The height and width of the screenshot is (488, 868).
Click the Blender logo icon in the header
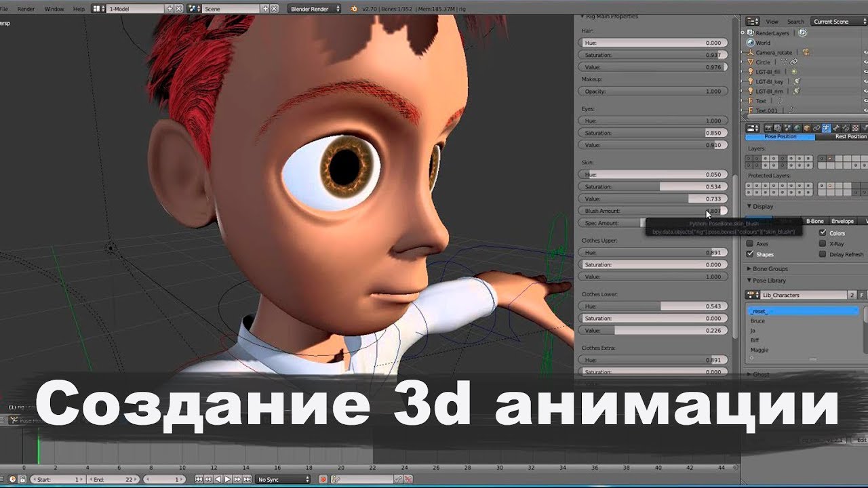coord(353,9)
